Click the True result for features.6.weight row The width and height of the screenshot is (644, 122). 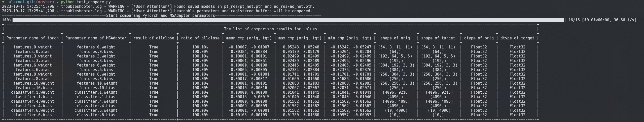[154, 65]
